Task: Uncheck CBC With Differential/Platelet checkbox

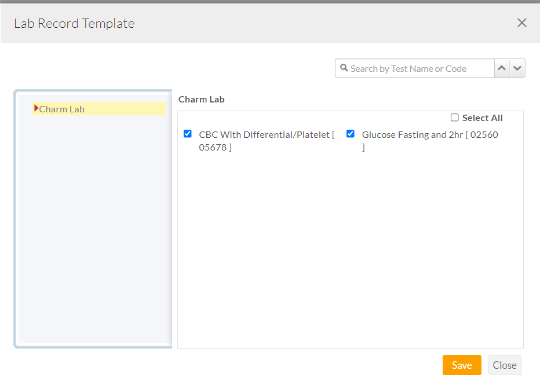Action: pos(187,134)
